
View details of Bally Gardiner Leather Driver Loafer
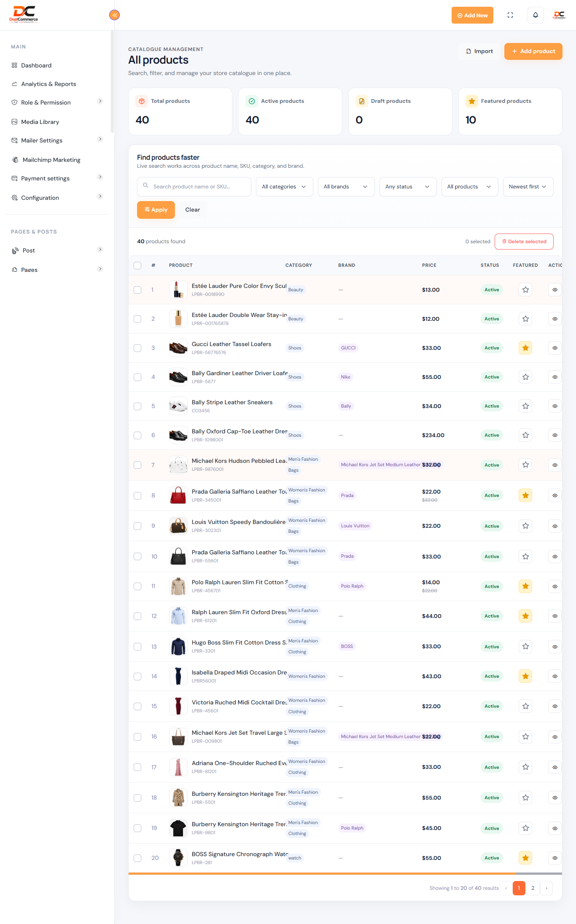pyautogui.click(x=555, y=377)
